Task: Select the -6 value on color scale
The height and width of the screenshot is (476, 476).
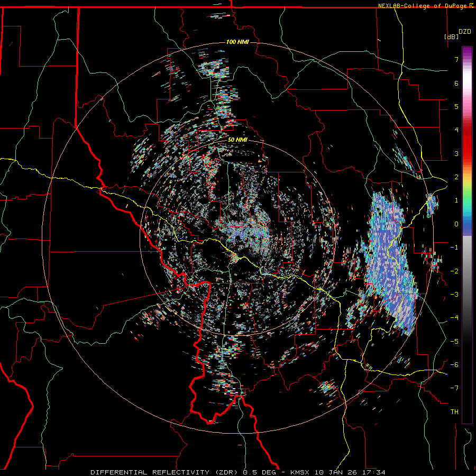Action: [454, 364]
